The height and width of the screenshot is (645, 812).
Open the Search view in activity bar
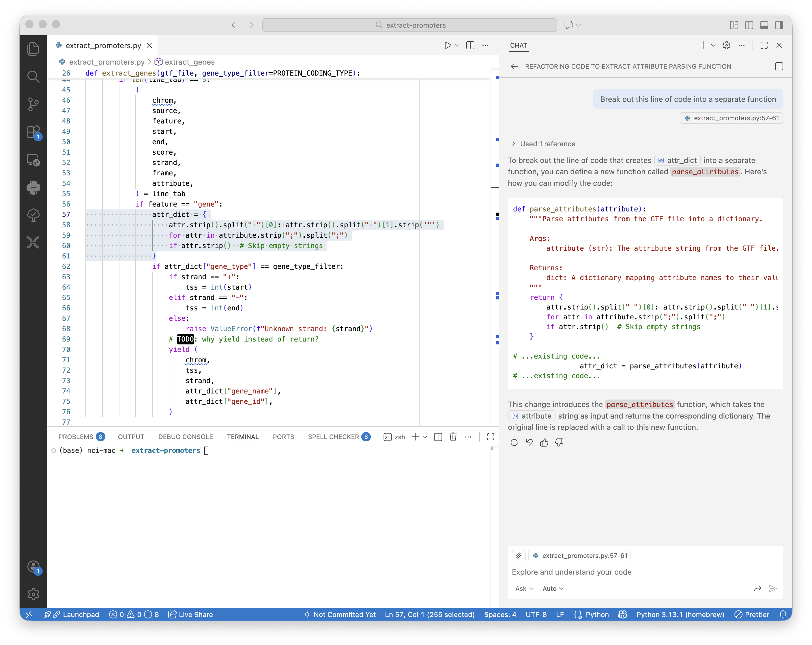pos(33,76)
